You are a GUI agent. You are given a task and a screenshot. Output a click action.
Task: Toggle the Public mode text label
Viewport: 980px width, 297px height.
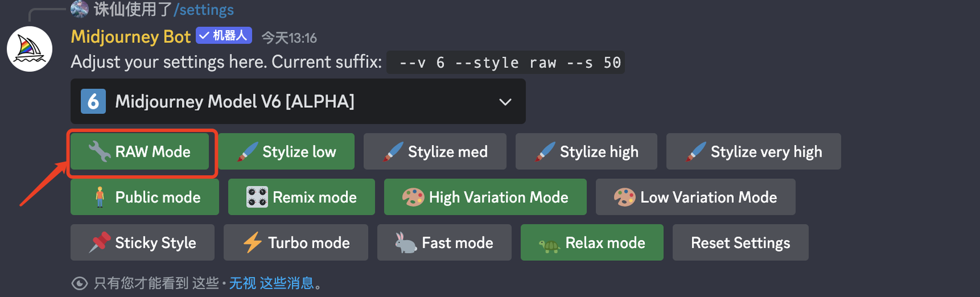pos(158,197)
